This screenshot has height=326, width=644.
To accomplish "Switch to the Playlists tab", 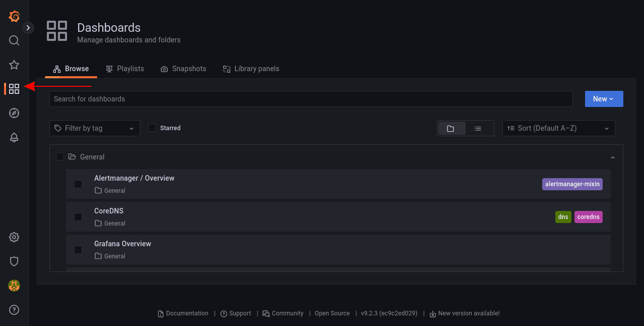I will [x=125, y=69].
